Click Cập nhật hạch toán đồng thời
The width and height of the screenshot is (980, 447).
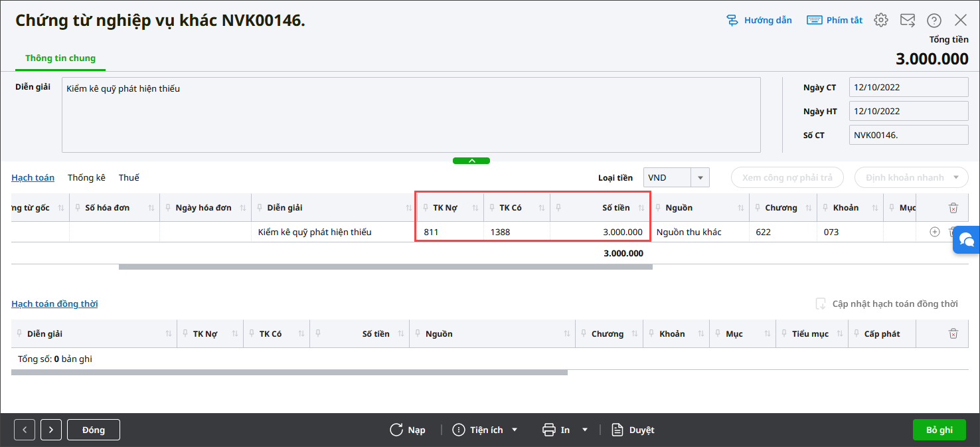[886, 304]
